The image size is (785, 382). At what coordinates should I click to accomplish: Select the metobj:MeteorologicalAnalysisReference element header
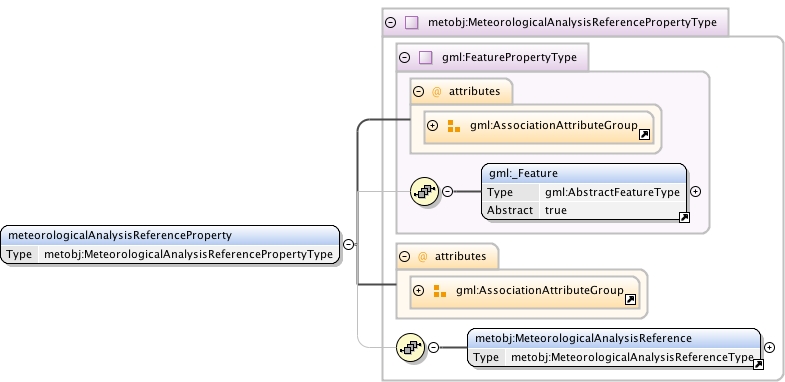[614, 338]
